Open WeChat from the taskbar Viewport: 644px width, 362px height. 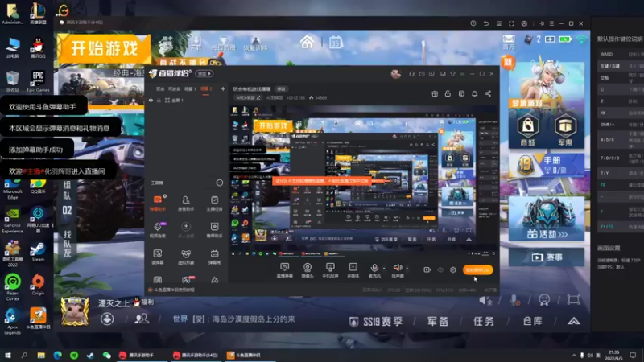[x=107, y=355]
